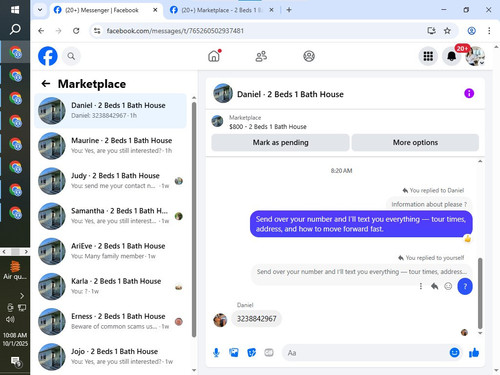Click the quoted 'Information about please ?' reply
The height and width of the screenshot is (375, 500).
pos(429,204)
